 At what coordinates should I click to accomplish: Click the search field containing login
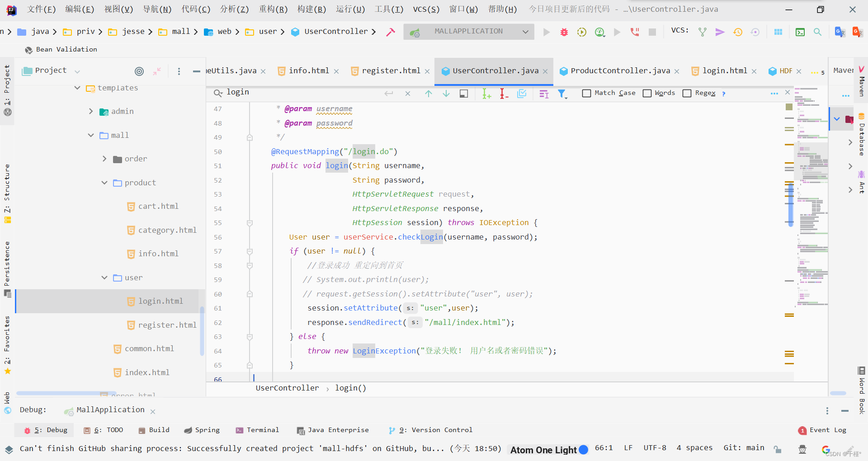303,93
